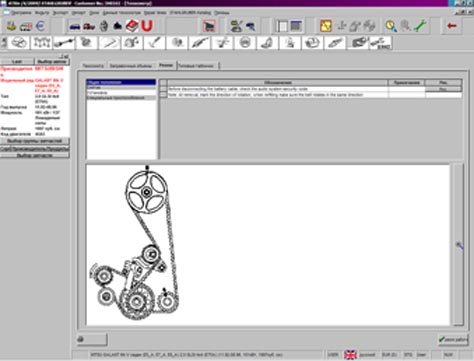Click the red truck vehicle icon
This screenshot has width=474, height=361.
[x=89, y=26]
